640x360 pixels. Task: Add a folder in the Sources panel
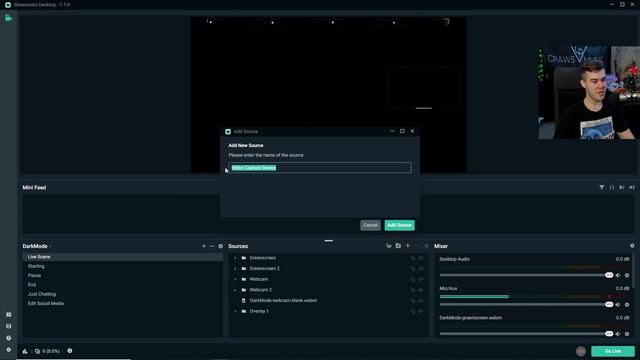pyautogui.click(x=398, y=246)
